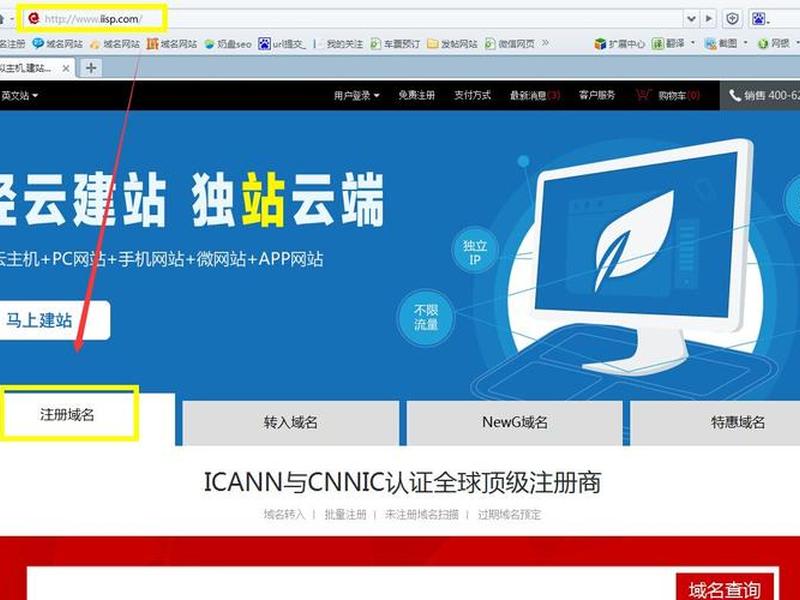Open the 最新消息 link
Image resolution: width=800 pixels, height=600 pixels.
535,95
